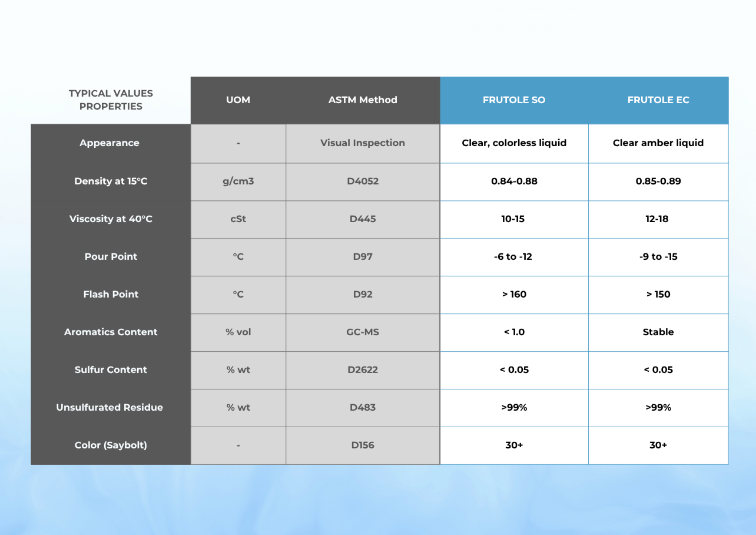
Task: Select FRUTOLE EC's '< 0.05' sulfur value
Action: coord(658,370)
